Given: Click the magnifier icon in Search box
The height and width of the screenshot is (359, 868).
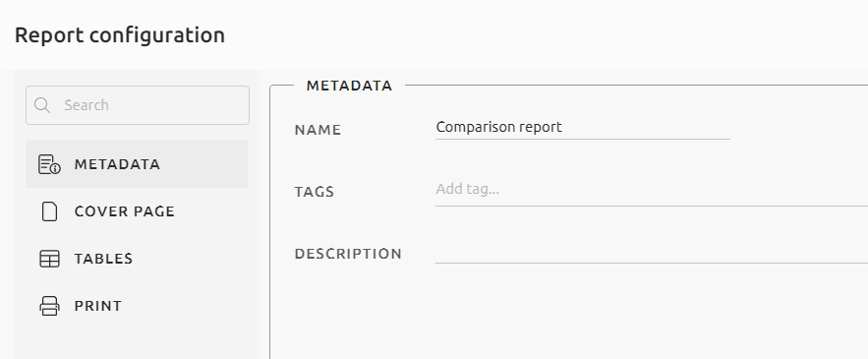Looking at the screenshot, I should click(42, 104).
